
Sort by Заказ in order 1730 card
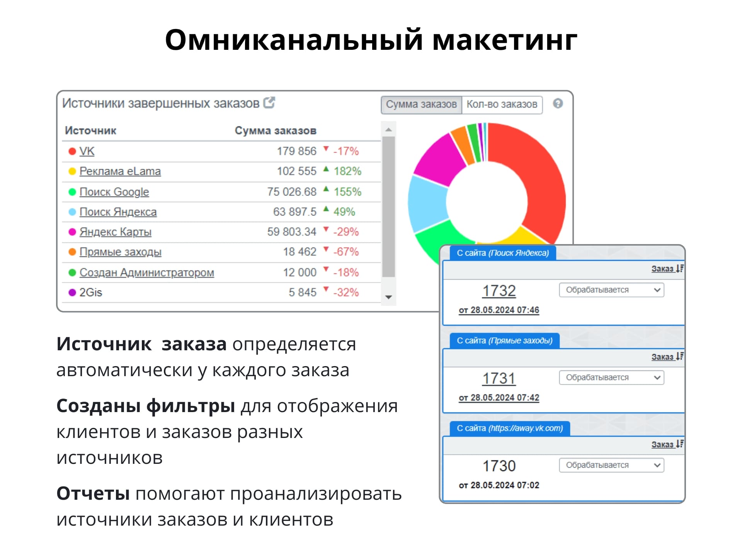pyautogui.click(x=667, y=445)
